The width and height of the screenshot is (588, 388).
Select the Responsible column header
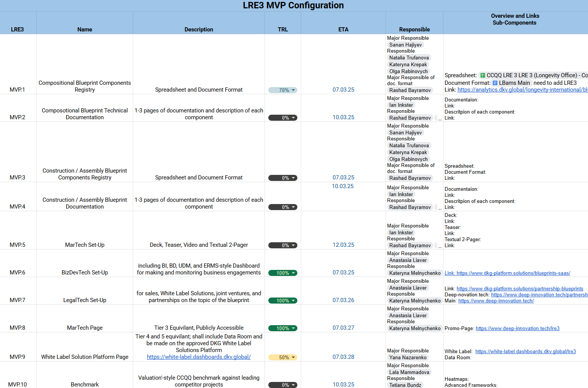pyautogui.click(x=414, y=30)
